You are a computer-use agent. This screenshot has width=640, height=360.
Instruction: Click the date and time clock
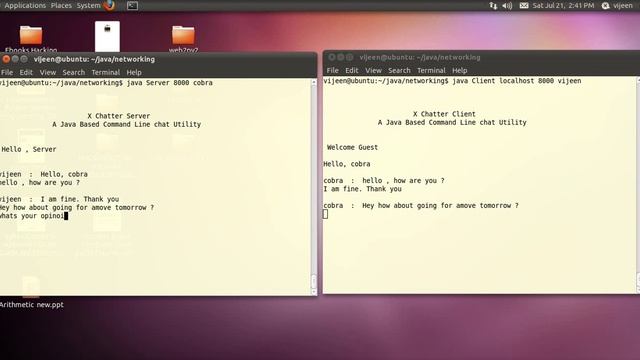tap(563, 5)
